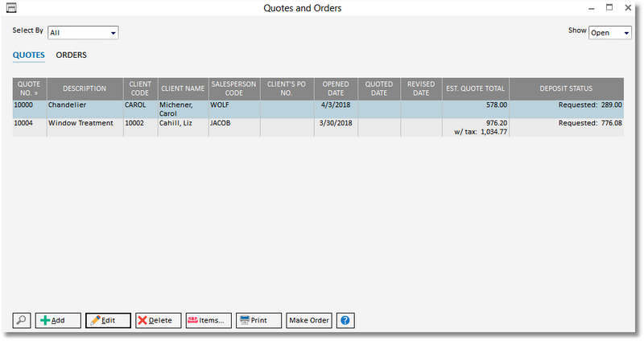The image size is (644, 341).
Task: Click the w/ tax: 1,034.77 value
Action: (481, 132)
